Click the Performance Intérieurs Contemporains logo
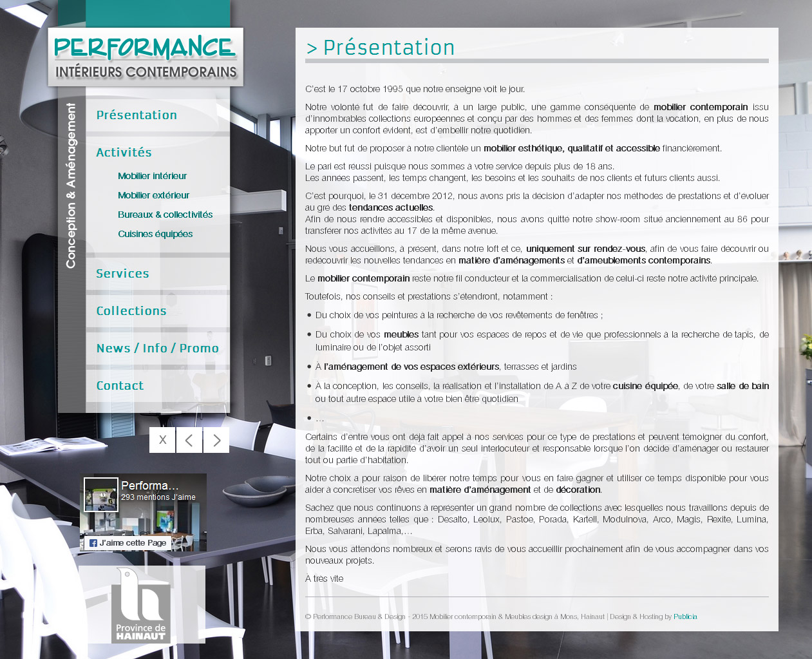 coord(146,57)
